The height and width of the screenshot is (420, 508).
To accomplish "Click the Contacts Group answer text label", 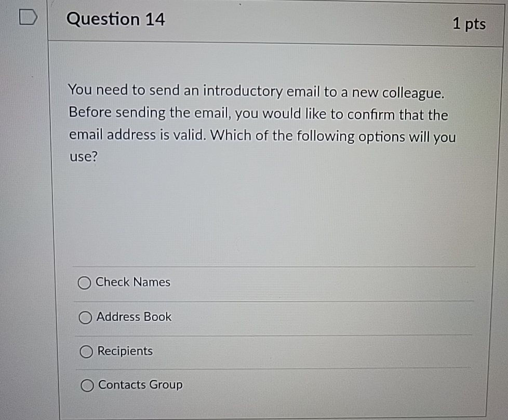I will tap(140, 385).
